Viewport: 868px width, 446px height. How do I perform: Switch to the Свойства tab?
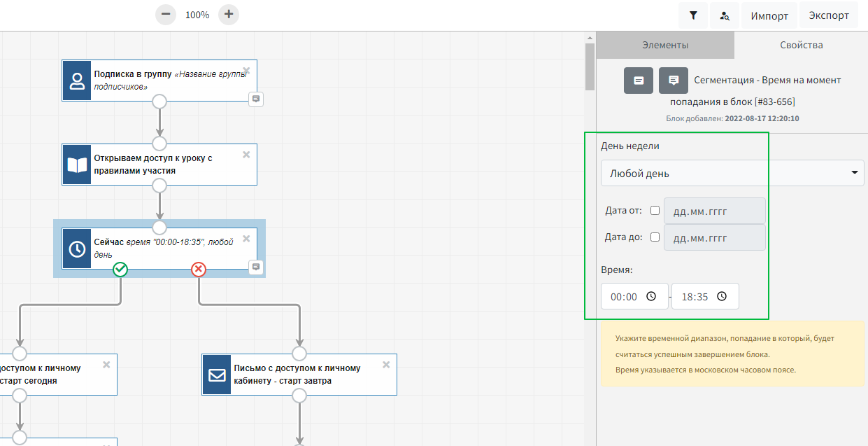coord(802,45)
